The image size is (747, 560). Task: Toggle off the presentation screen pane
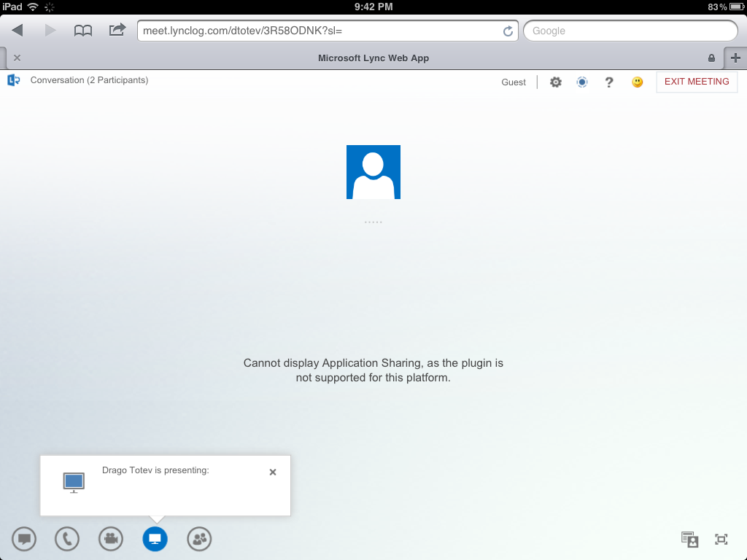pos(155,539)
